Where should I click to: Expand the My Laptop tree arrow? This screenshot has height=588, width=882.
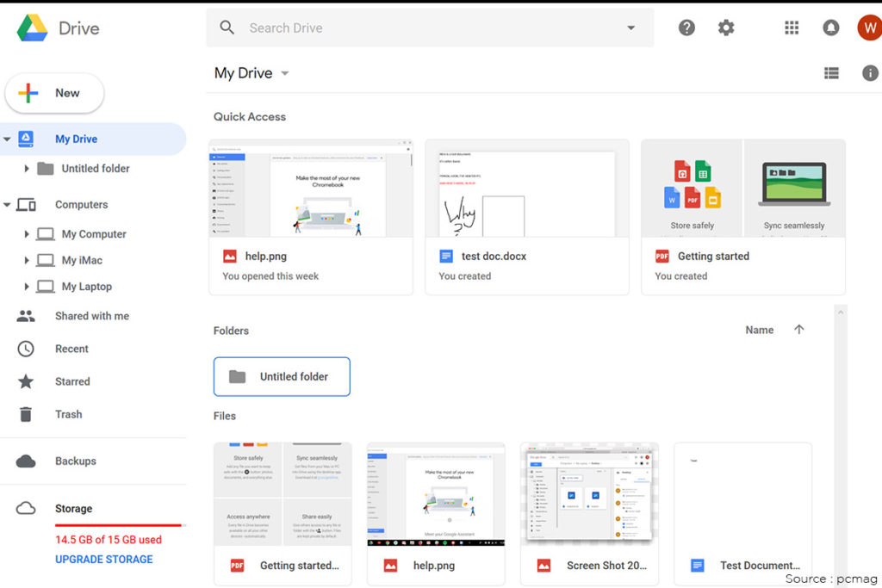pos(26,287)
